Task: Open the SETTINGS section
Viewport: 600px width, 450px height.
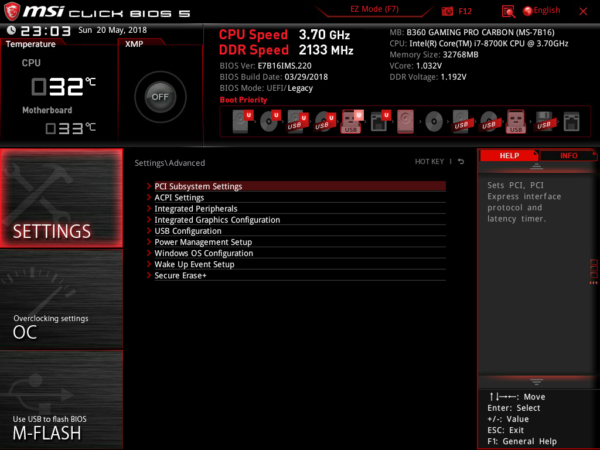Action: click(x=61, y=198)
